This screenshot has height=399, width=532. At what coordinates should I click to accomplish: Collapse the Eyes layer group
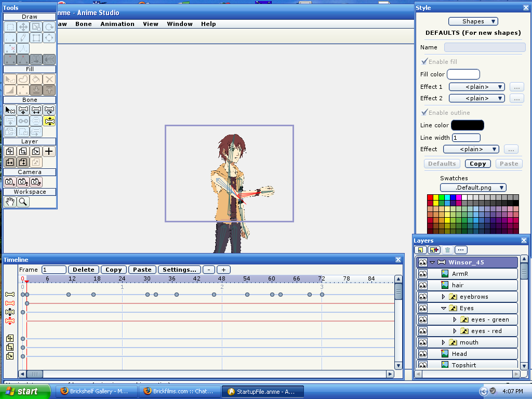pos(443,308)
